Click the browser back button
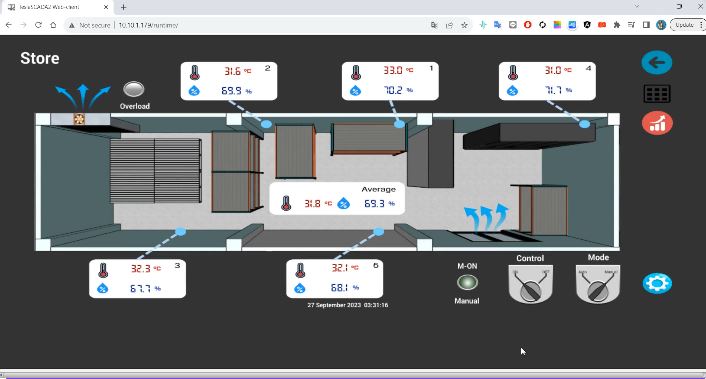Screen dimensions: 706x379 (9, 25)
